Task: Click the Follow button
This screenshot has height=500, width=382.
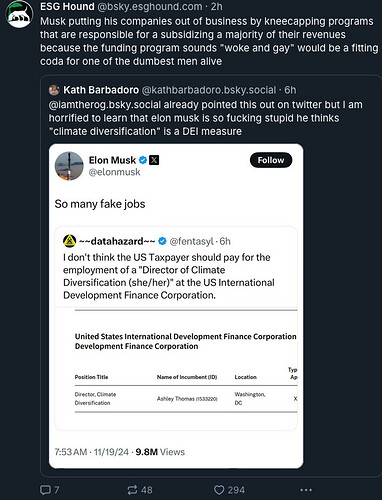Action: point(271,160)
